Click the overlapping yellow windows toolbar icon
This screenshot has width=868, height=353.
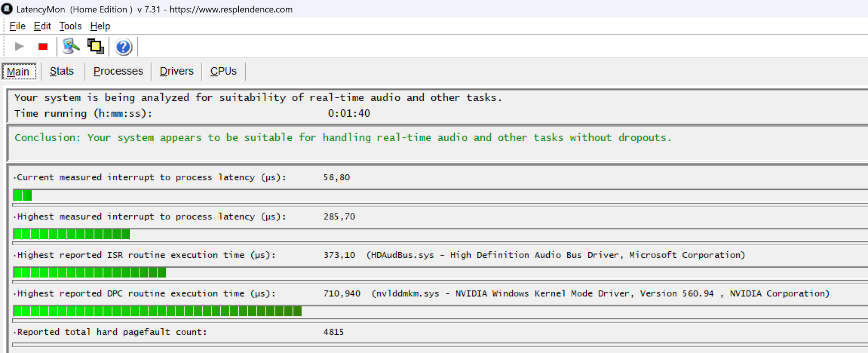pyautogui.click(x=95, y=47)
